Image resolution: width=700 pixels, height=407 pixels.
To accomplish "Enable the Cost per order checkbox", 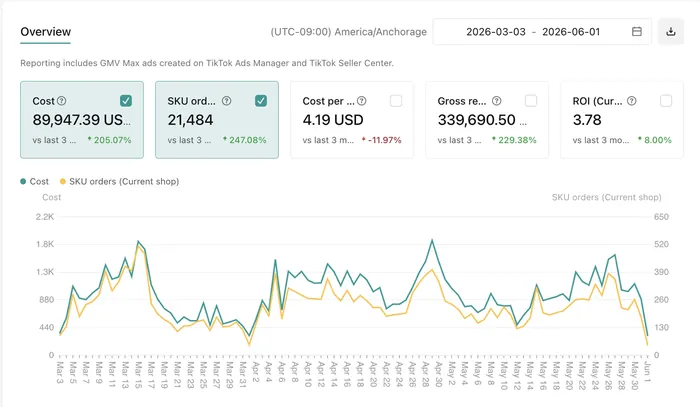I will [x=396, y=101].
